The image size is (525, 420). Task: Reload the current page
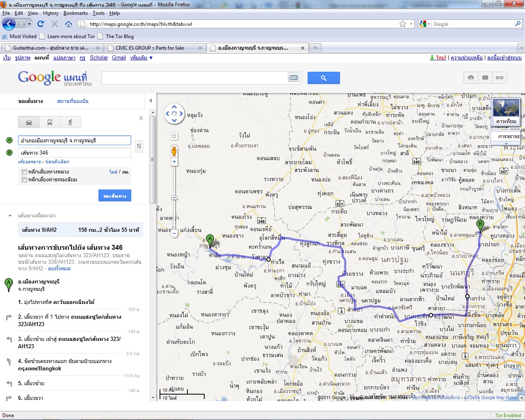pyautogui.click(x=41, y=24)
